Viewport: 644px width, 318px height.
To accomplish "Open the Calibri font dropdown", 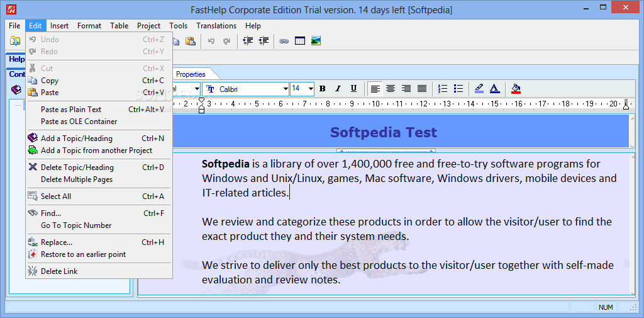I will pos(286,89).
